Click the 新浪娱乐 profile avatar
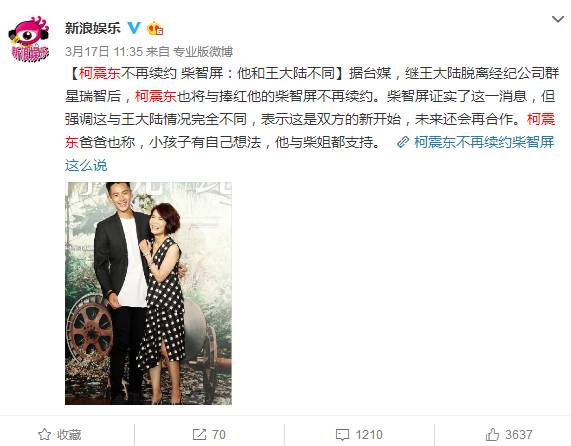 [x=29, y=39]
